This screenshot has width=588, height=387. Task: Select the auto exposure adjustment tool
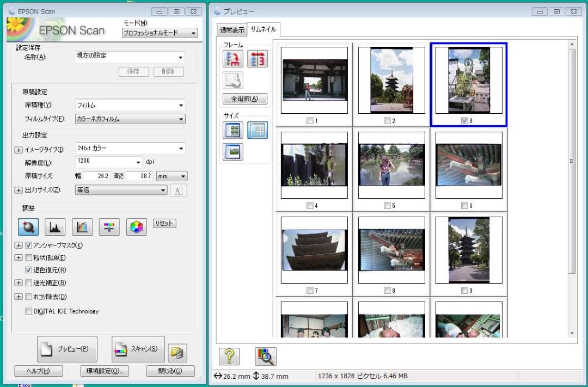coord(28,226)
